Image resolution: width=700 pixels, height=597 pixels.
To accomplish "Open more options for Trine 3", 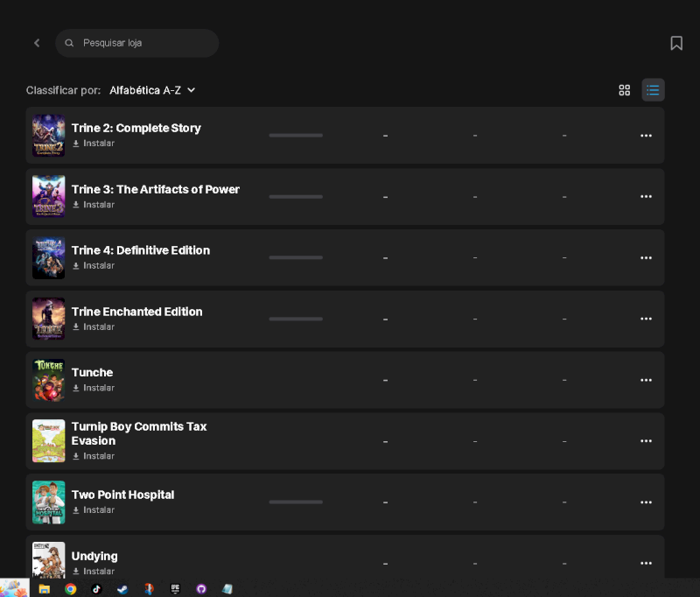I will (646, 196).
